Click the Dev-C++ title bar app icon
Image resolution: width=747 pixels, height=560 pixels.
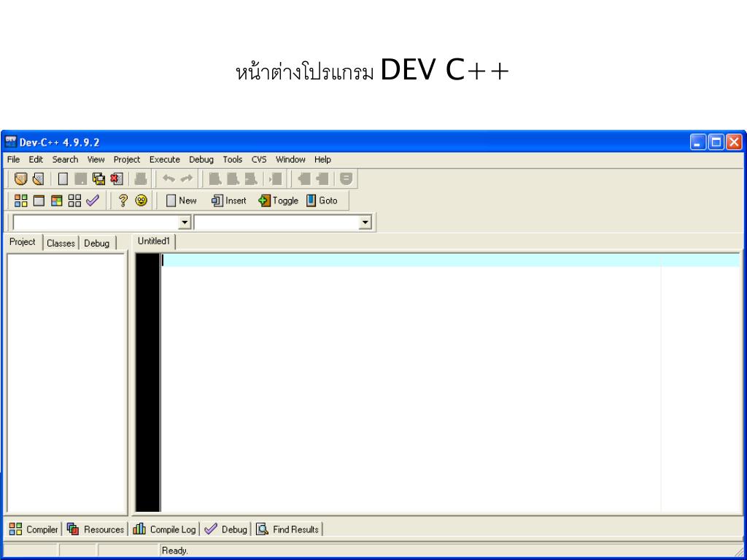pyautogui.click(x=10, y=141)
